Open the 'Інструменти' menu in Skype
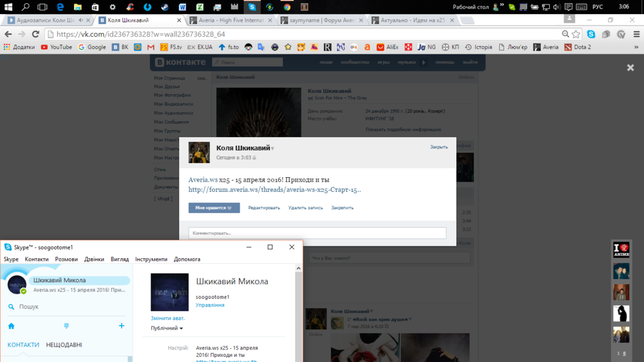Viewport: 644px width, 362px height. click(151, 259)
